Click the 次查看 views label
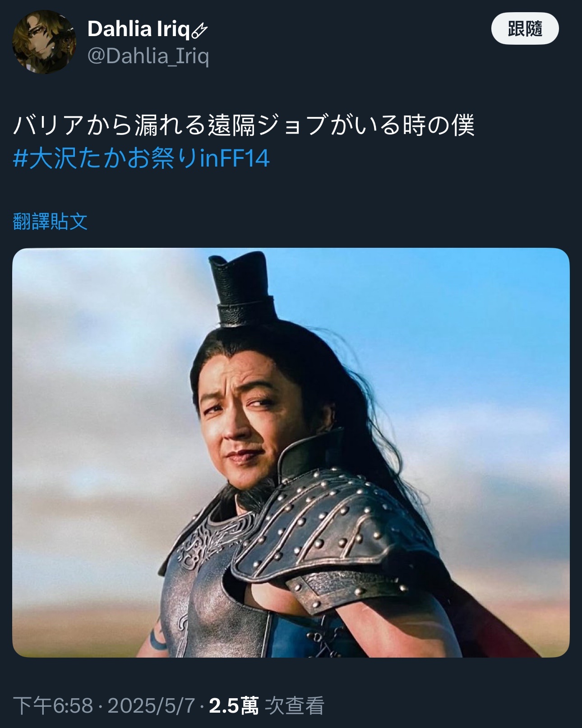The height and width of the screenshot is (728, 582). (x=294, y=705)
